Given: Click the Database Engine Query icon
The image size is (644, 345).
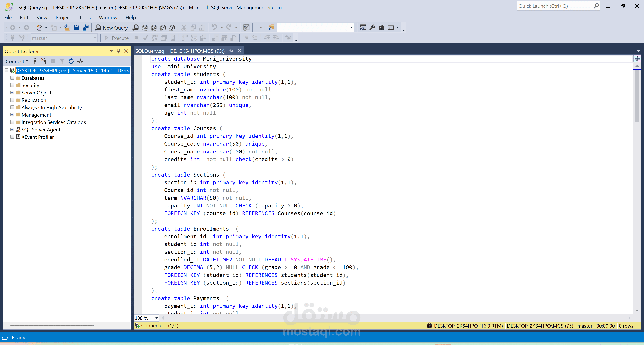Looking at the screenshot, I should coord(135,28).
